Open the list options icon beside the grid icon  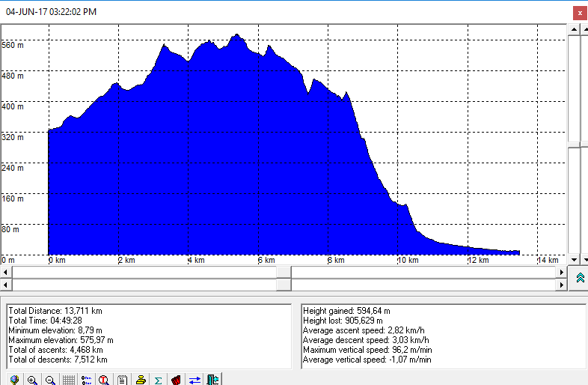pos(86,380)
